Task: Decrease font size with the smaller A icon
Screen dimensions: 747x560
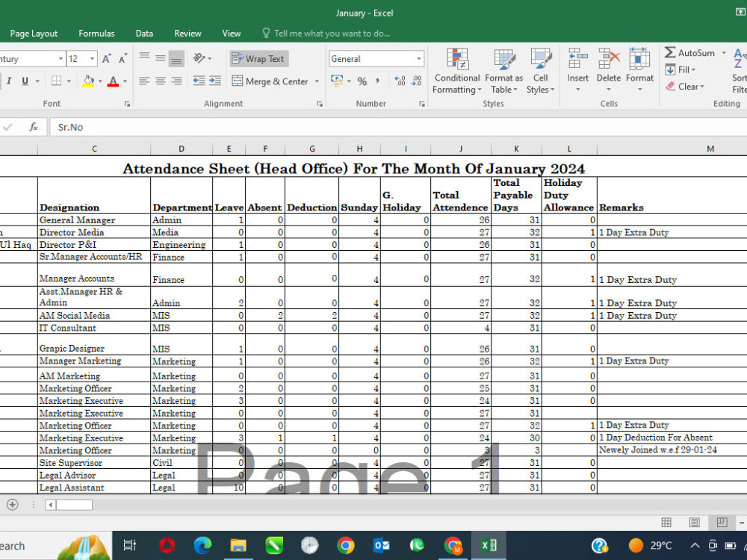Action: pos(123,58)
